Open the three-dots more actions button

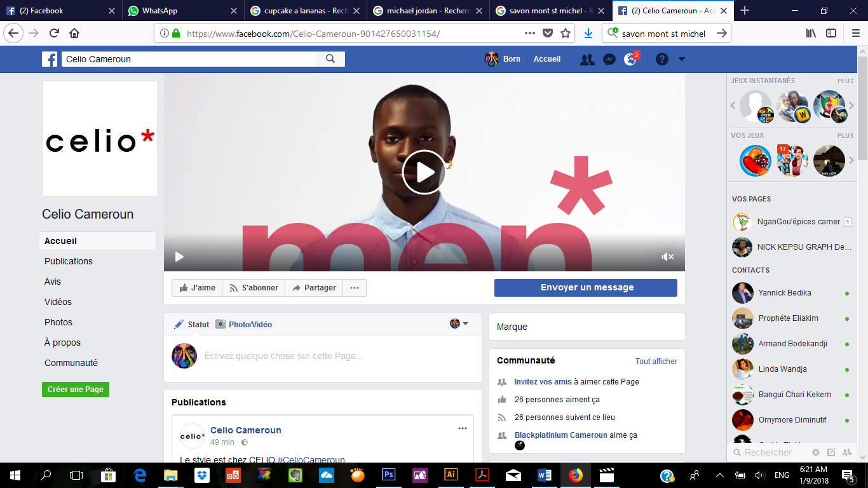coord(355,288)
